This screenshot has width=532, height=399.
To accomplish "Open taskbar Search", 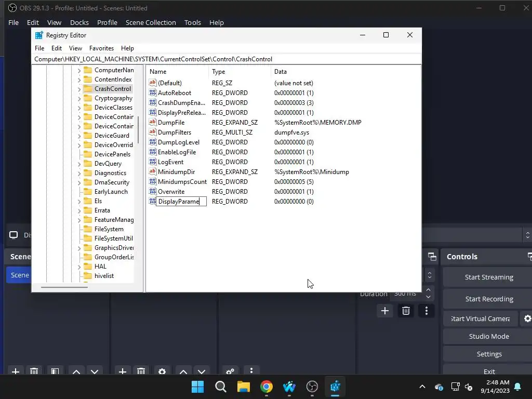I will [220, 387].
